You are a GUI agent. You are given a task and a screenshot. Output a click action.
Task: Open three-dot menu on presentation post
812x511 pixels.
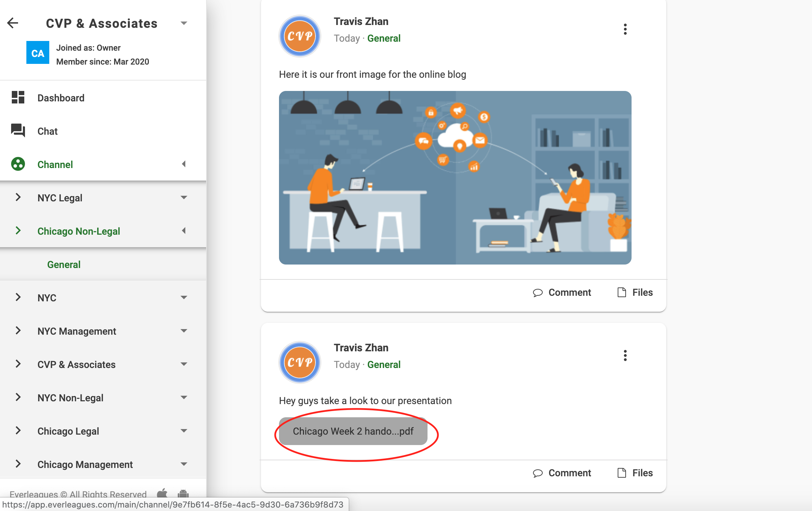tap(625, 356)
